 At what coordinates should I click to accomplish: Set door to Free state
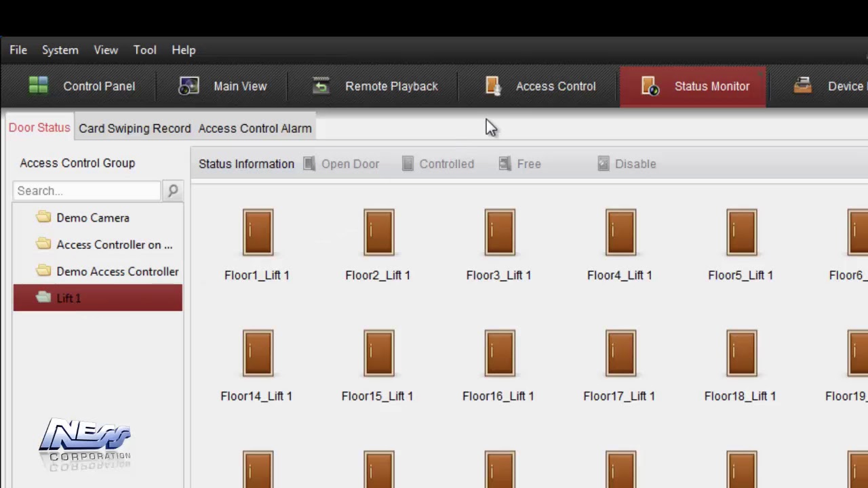pos(519,164)
